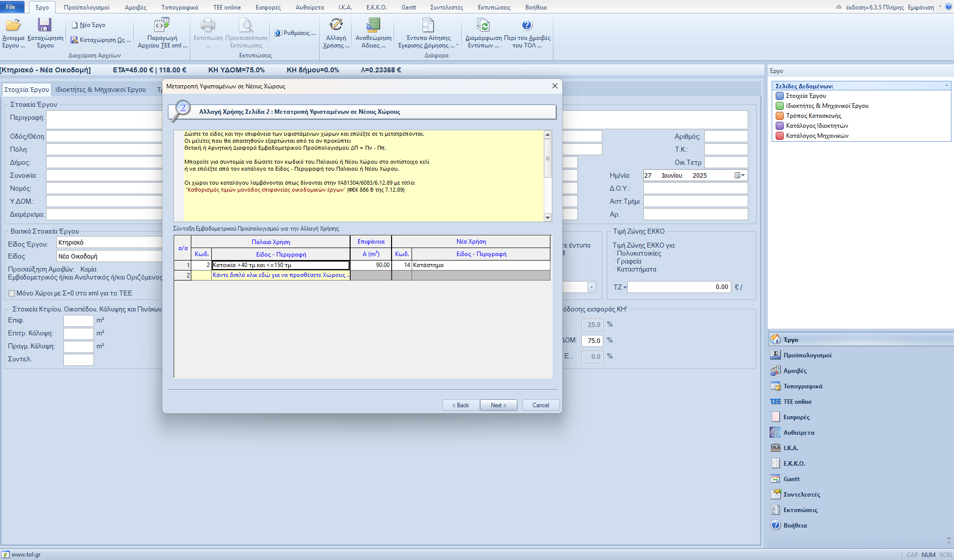
Task: Toggle the Μόνο Χώροι με Σ=0 checkbox
Action: pyautogui.click(x=12, y=293)
